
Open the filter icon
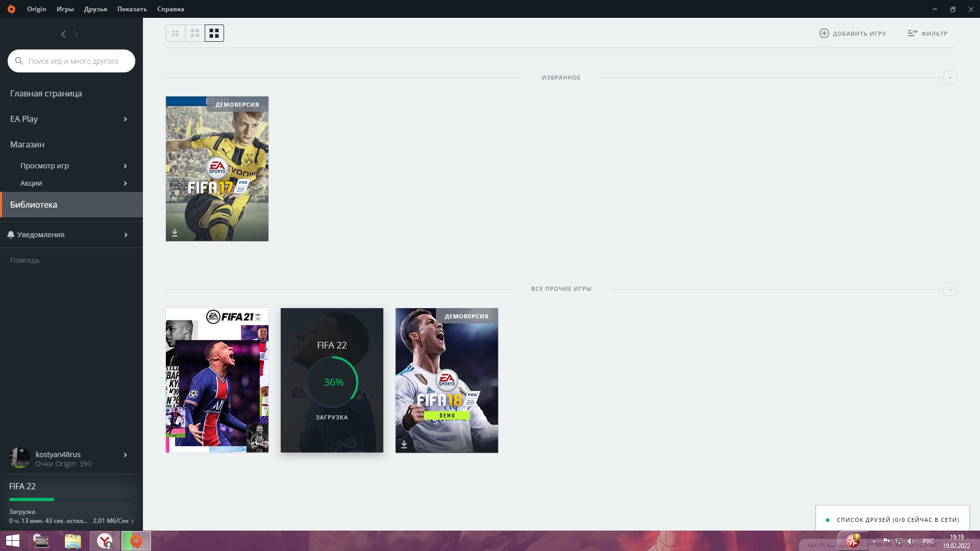click(912, 33)
